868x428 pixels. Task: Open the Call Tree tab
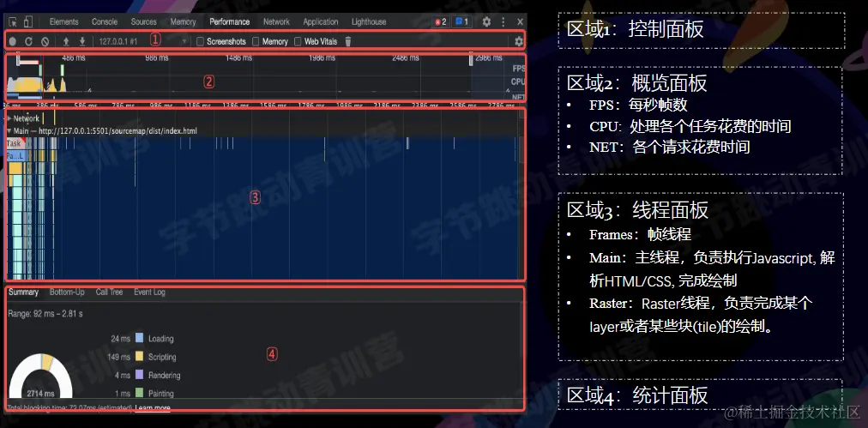(x=109, y=292)
